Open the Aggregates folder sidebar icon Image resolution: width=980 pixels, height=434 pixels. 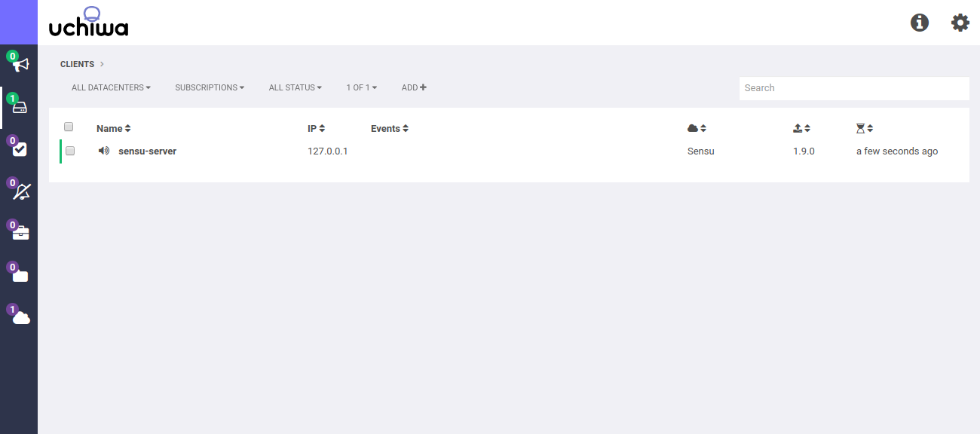click(20, 276)
